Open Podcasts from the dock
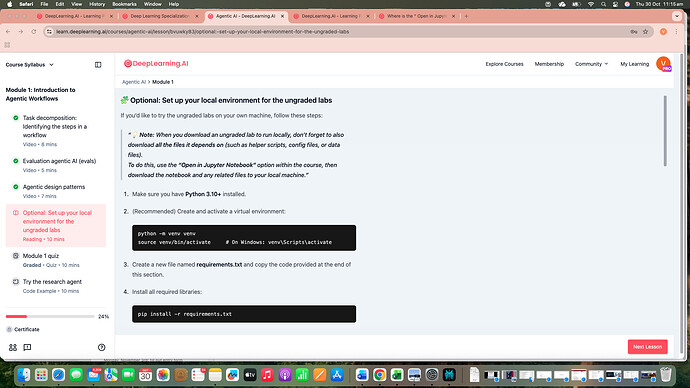 pyautogui.click(x=285, y=375)
